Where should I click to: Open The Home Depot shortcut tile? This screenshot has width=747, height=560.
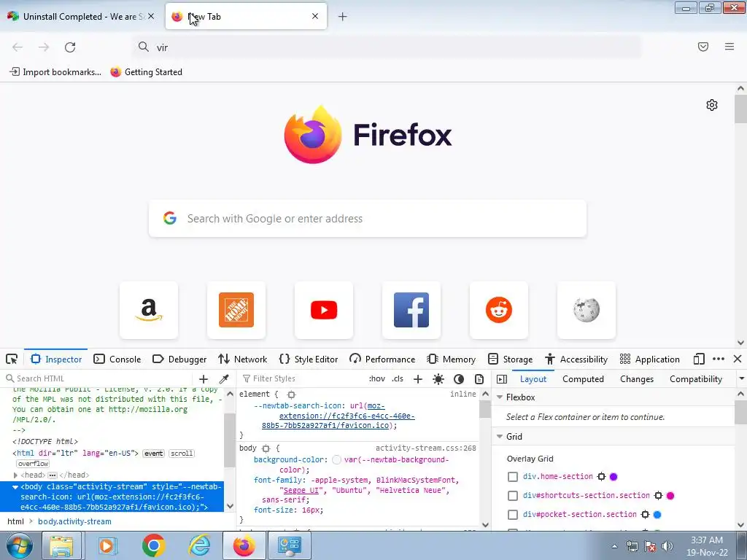(x=236, y=310)
